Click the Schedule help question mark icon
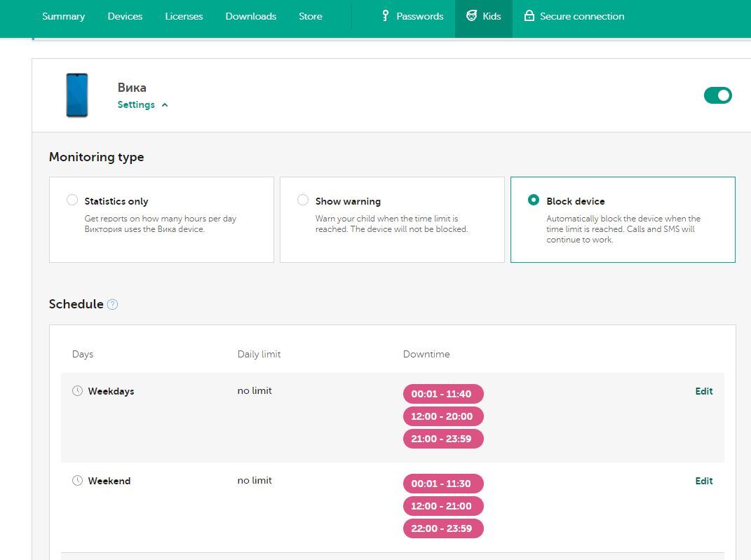The width and height of the screenshot is (751, 560). coord(112,304)
